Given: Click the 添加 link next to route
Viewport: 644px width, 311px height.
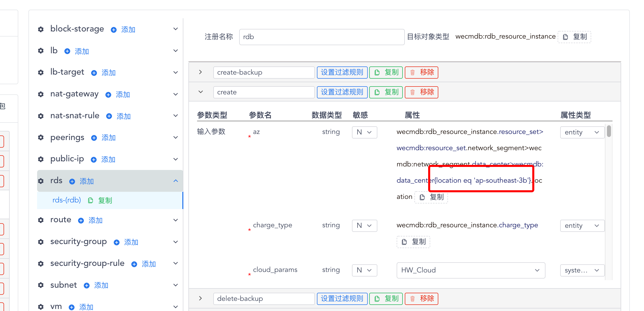Looking at the screenshot, I should (x=95, y=220).
